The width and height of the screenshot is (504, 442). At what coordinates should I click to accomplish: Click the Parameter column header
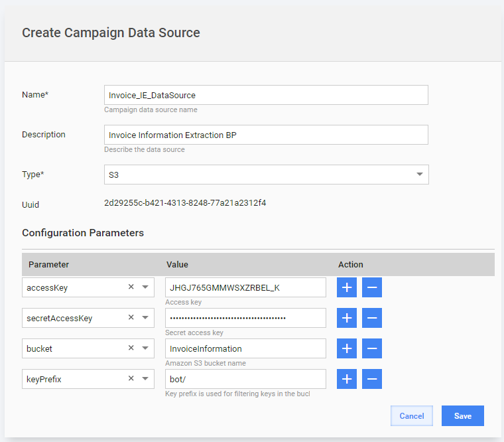(x=48, y=264)
